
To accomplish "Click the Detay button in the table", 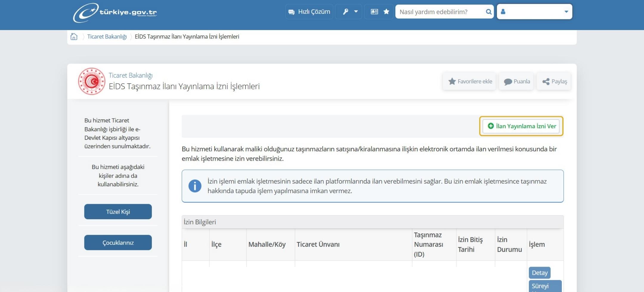I will [x=540, y=272].
